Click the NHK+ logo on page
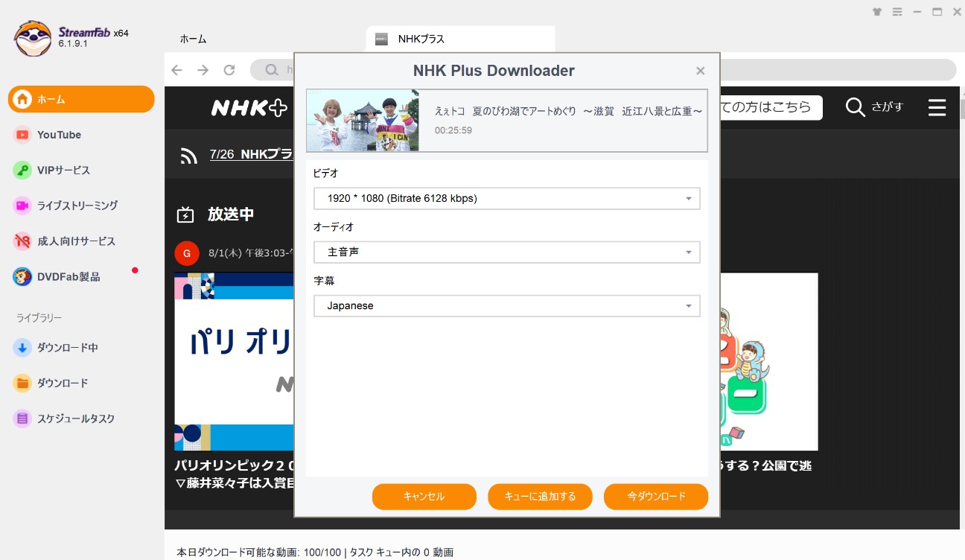Image resolution: width=965 pixels, height=560 pixels. pyautogui.click(x=249, y=108)
